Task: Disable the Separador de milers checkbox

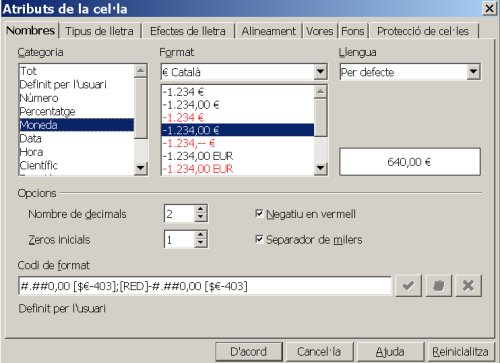Action: pos(259,239)
